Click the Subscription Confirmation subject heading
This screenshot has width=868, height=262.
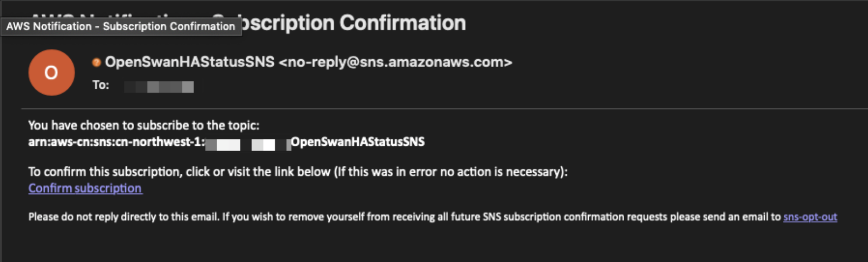click(x=354, y=23)
